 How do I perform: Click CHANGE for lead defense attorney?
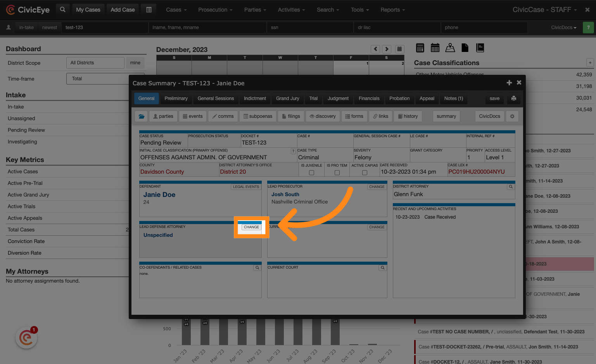(252, 227)
